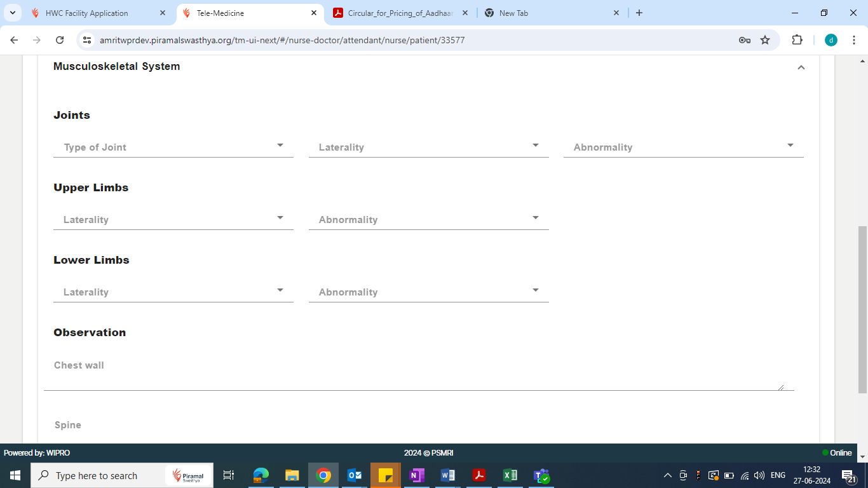Collapse the Musculoskeletal System section chevron
This screenshot has width=868, height=488.
point(801,67)
